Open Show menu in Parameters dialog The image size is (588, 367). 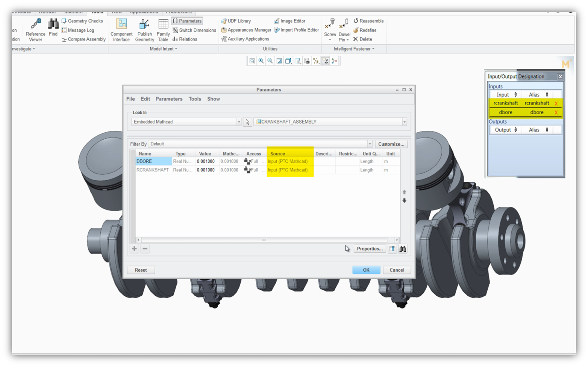[214, 99]
